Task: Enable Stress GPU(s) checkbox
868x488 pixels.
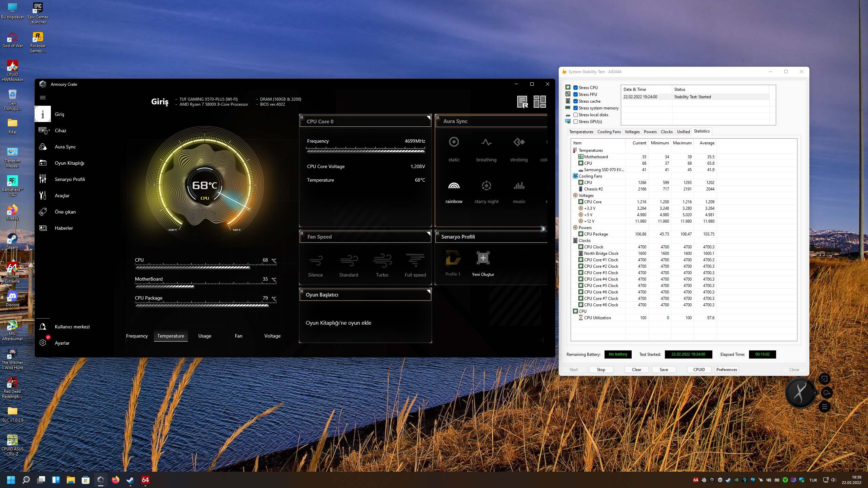Action: click(x=575, y=122)
